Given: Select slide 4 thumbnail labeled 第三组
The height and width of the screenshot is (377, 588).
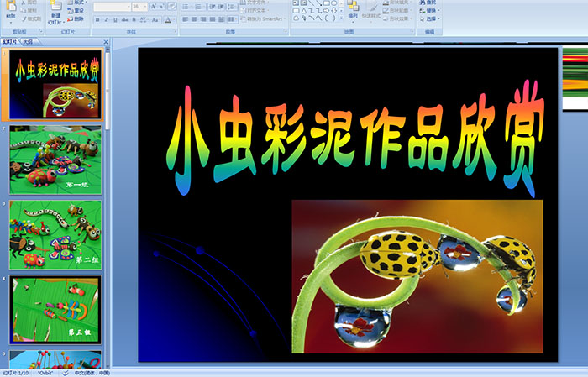Looking at the screenshot, I should click(x=55, y=310).
